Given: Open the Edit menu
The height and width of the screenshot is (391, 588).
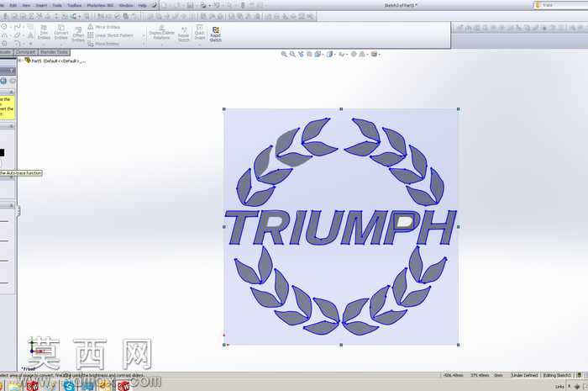Looking at the screenshot, I should coord(13,5).
